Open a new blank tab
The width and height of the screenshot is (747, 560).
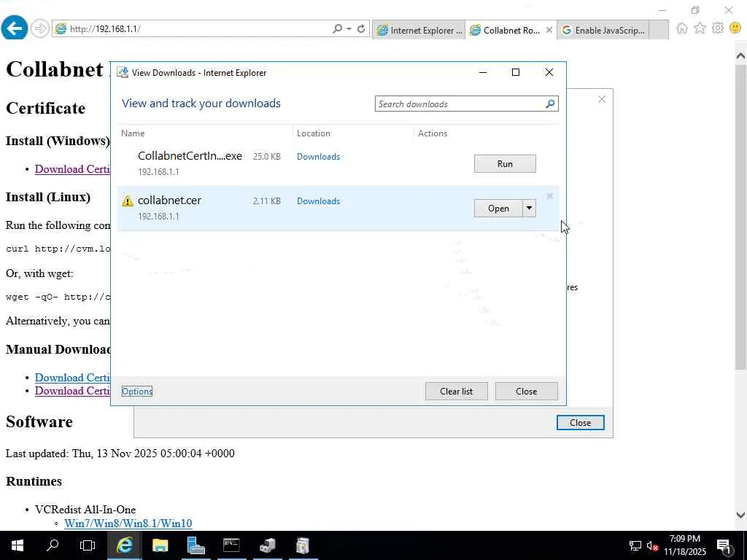[659, 30]
